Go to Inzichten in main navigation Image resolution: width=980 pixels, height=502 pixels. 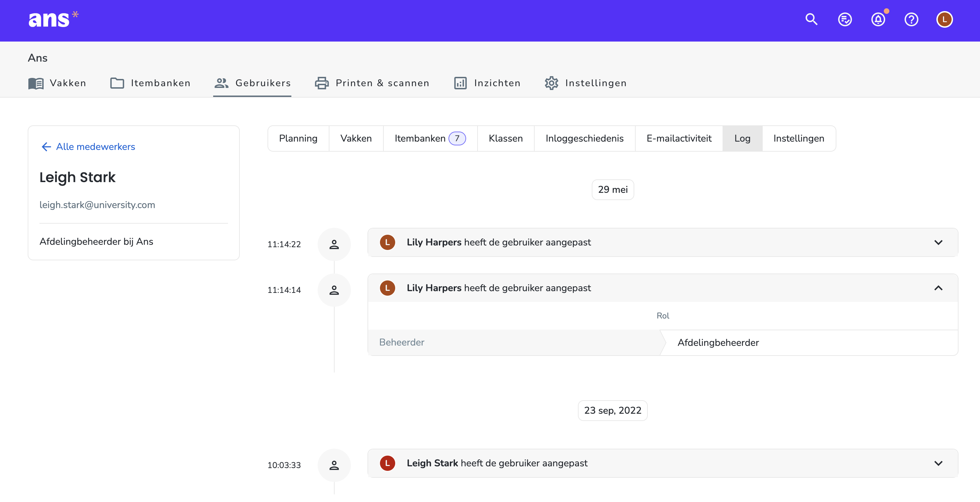click(487, 83)
